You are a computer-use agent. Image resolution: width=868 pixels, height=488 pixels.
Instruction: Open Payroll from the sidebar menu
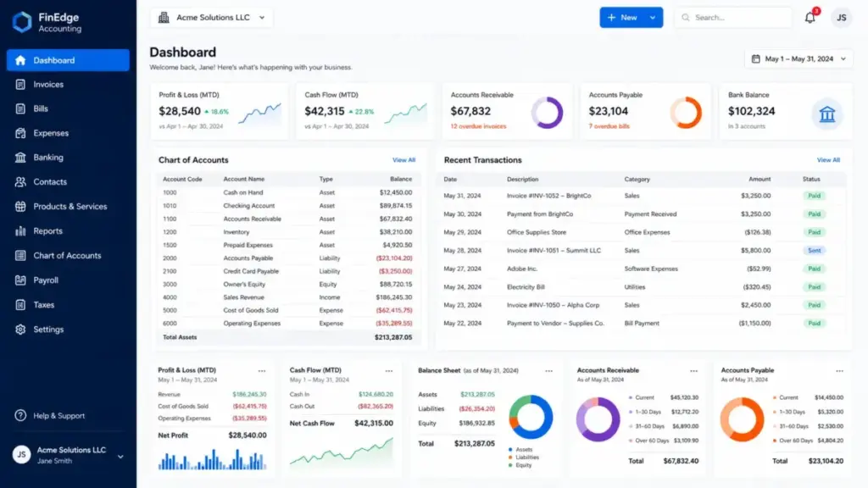coord(68,280)
